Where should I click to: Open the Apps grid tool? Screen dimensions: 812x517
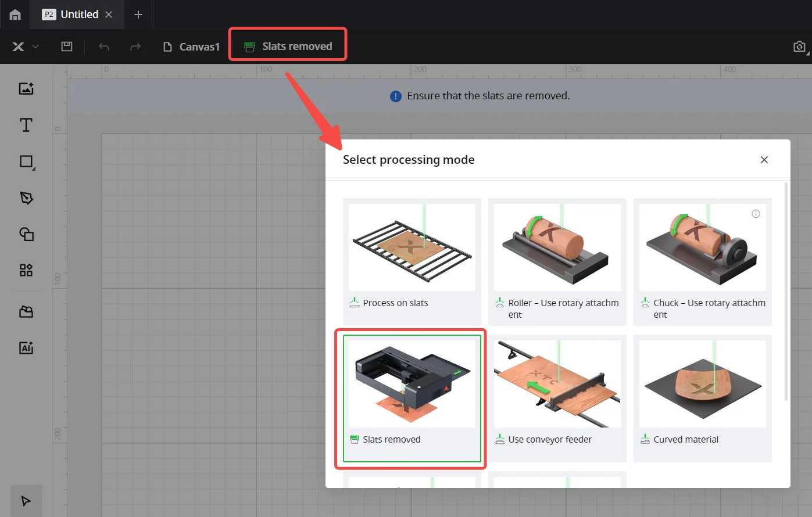pos(26,270)
